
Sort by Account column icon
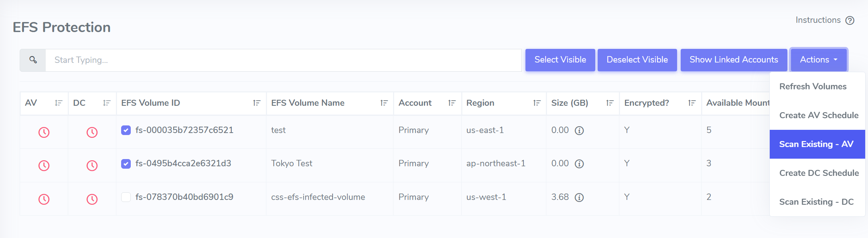452,103
